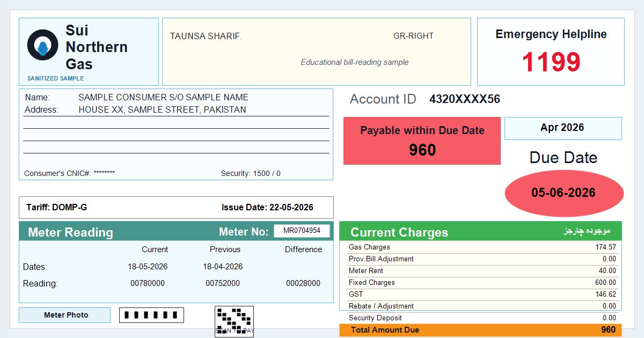Click the Account ID value 4320XXXX56
Screen dimensions: 644x338
[x=465, y=99]
